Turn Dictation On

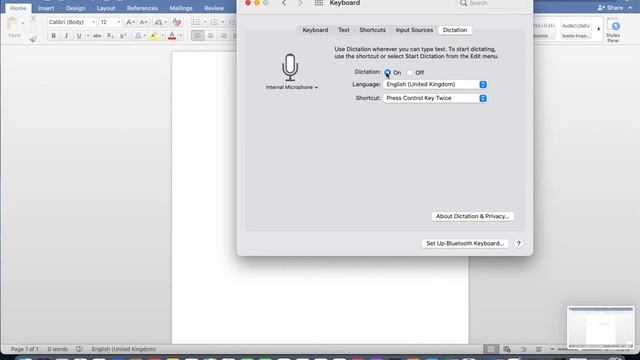(387, 73)
